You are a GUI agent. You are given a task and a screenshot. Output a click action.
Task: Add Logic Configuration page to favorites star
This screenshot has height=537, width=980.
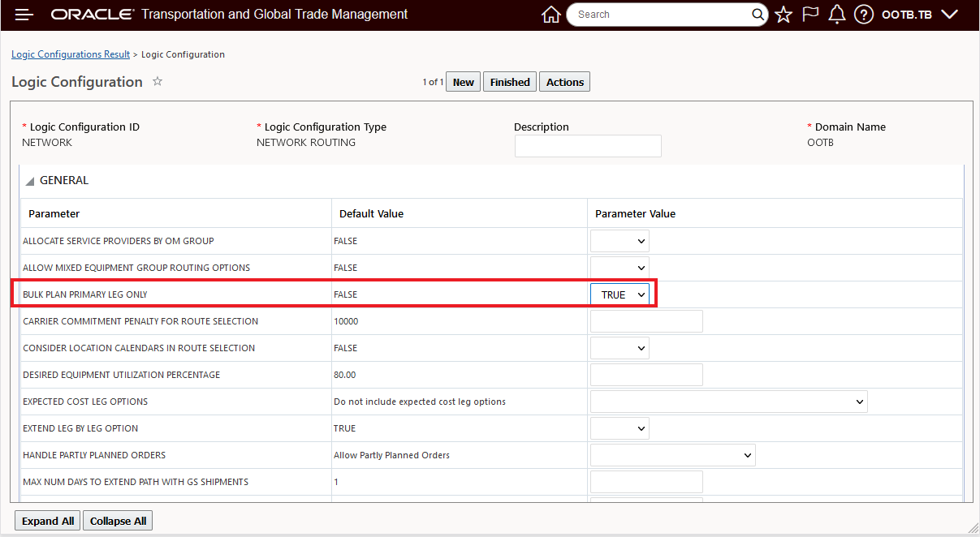pos(158,82)
